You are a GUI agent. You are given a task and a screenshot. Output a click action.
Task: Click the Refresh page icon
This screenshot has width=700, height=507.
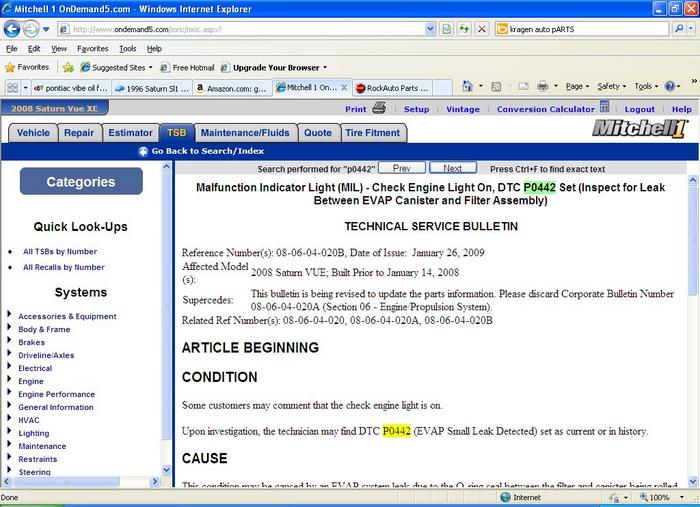pos(464,29)
